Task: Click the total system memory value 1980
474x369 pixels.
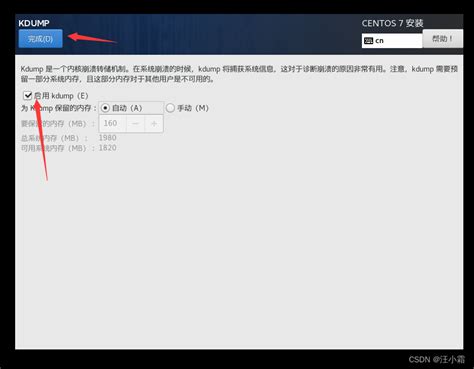Action: point(107,138)
